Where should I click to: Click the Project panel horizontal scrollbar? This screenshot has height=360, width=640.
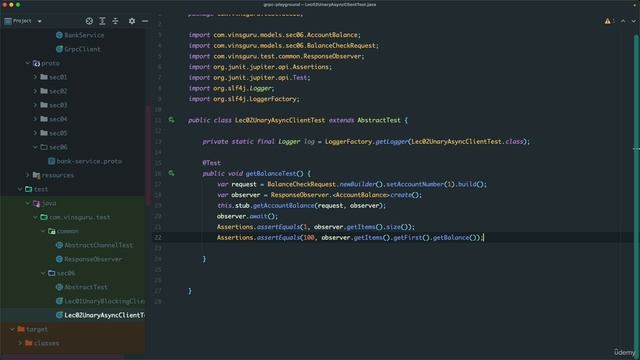[x=61, y=356]
